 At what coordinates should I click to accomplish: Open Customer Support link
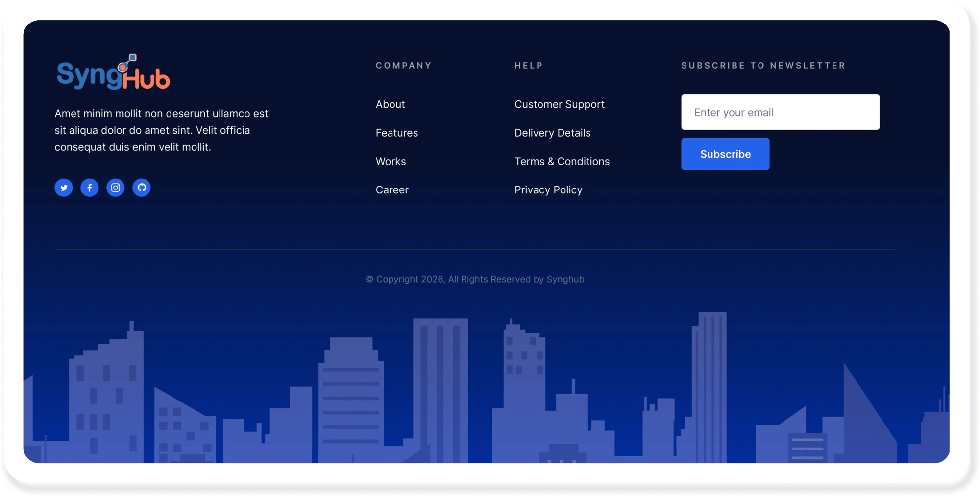coord(559,104)
